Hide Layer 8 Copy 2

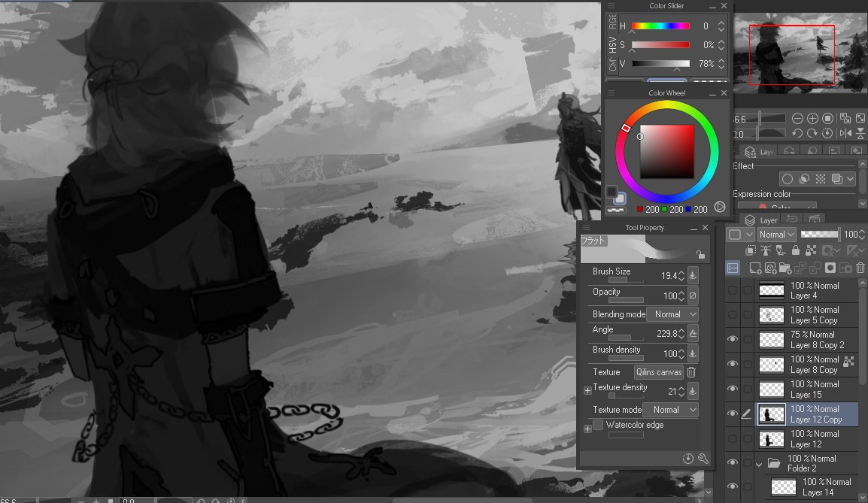tap(733, 339)
